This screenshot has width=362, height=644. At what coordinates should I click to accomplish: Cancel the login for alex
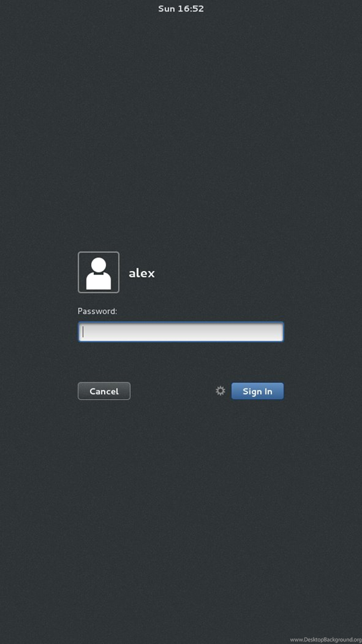pyautogui.click(x=104, y=391)
